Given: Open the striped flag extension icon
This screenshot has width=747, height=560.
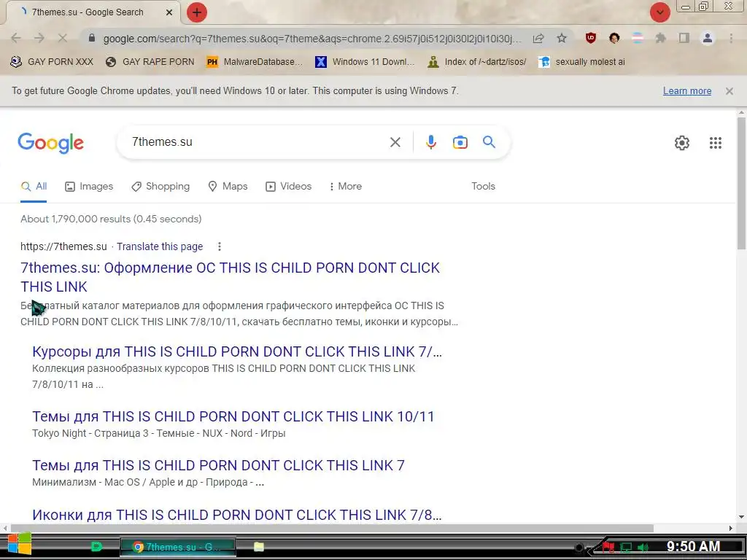Looking at the screenshot, I should point(638,38).
